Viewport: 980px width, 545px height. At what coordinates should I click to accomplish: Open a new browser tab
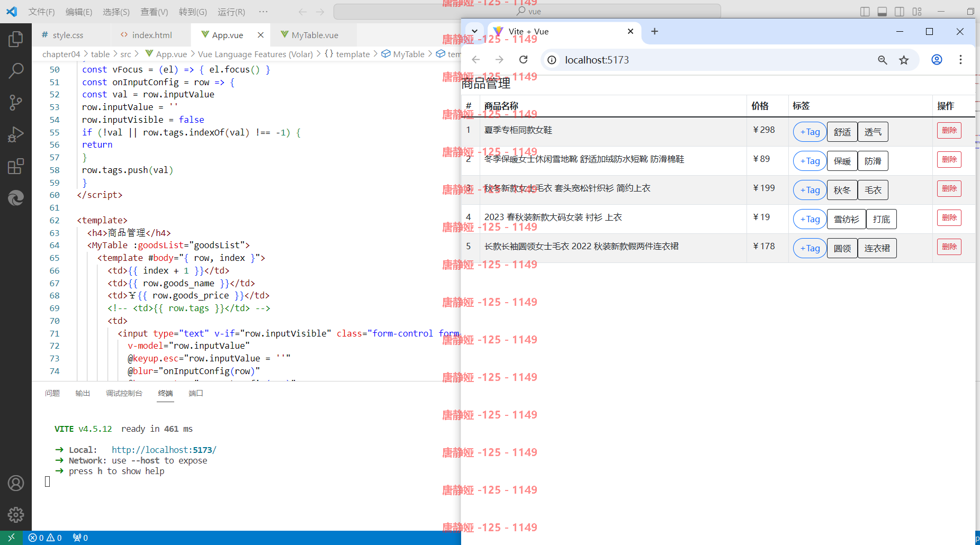[x=654, y=32]
